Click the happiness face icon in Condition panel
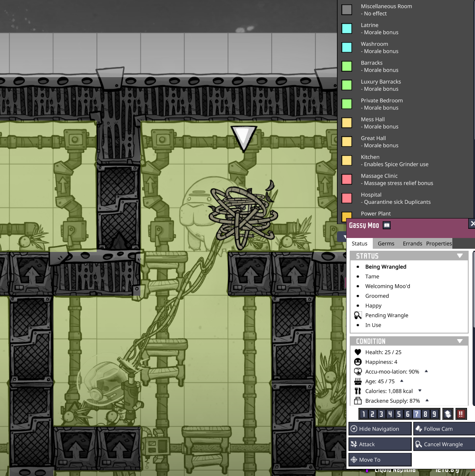The width and height of the screenshot is (475, 476). click(358, 362)
